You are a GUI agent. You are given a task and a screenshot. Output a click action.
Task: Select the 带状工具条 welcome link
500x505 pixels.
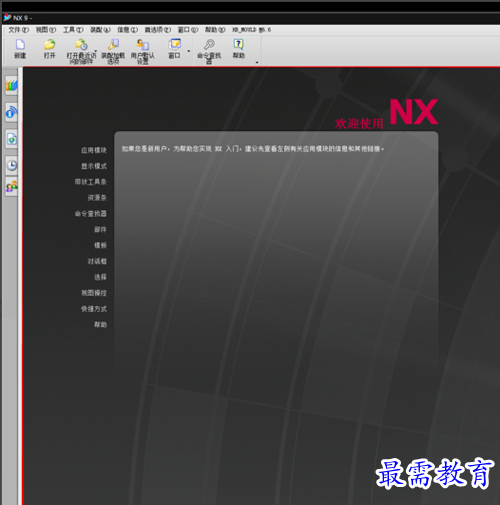[91, 182]
